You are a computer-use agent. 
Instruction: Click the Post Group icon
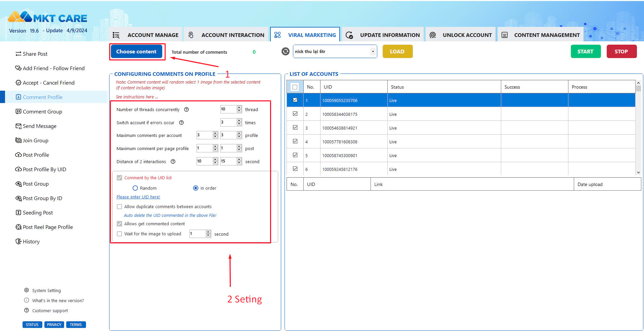point(18,184)
